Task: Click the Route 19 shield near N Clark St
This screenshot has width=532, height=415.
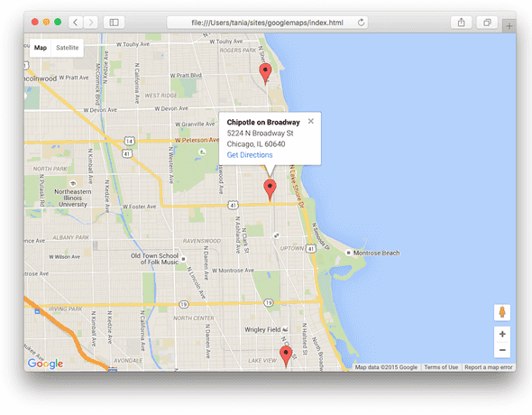Action: pos(269,302)
